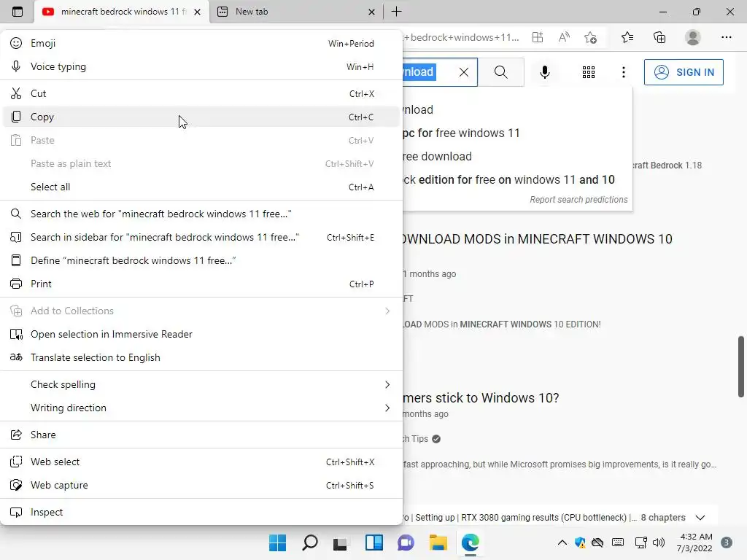Click Copy in the context menu
This screenshot has width=747, height=560.
[x=201, y=117]
